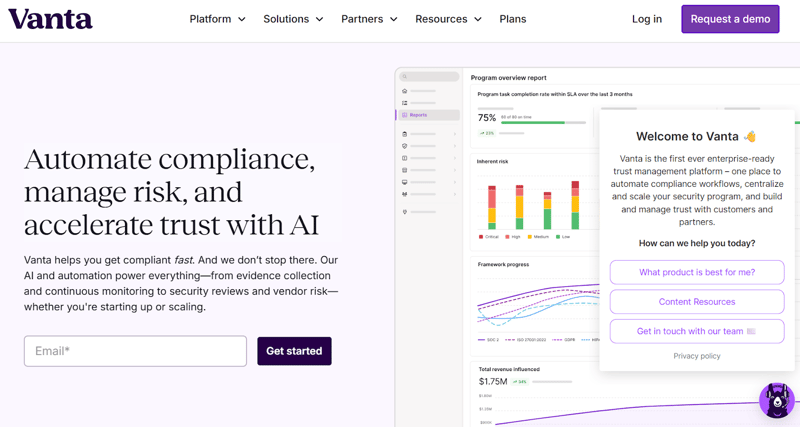Open the Resources navigation menu
Screen dimensions: 800x427
pos(448,19)
